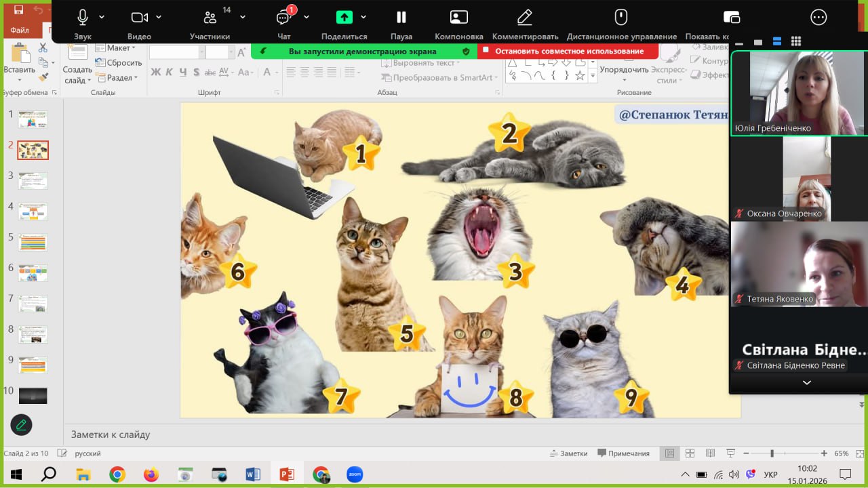This screenshot has width=868, height=488.
Task: Open PowerPoint from the Windows taskbar
Action: [287, 474]
